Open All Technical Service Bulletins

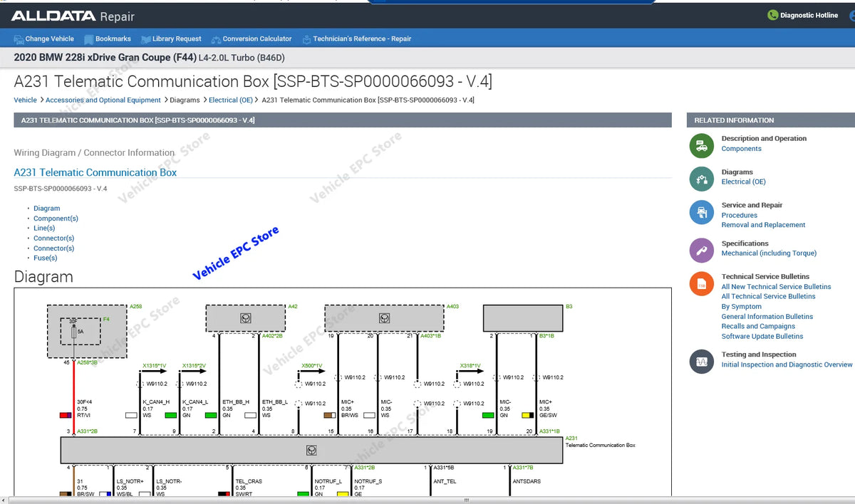pyautogui.click(x=768, y=297)
